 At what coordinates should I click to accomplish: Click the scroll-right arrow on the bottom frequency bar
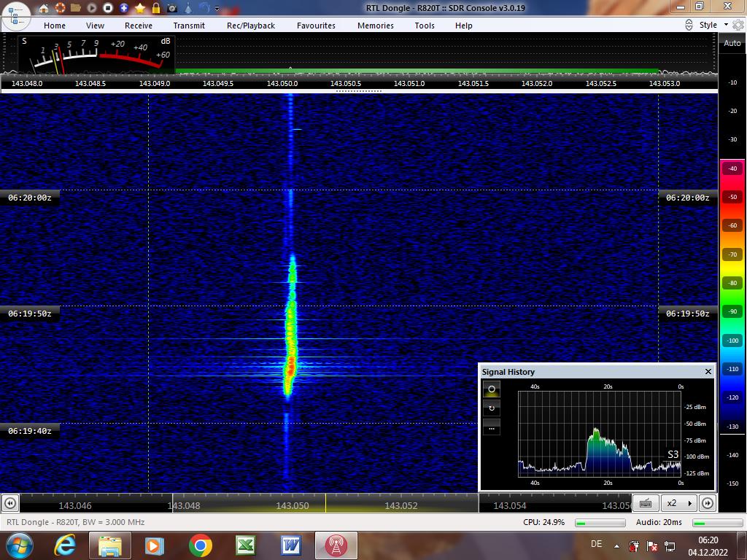tap(708, 503)
